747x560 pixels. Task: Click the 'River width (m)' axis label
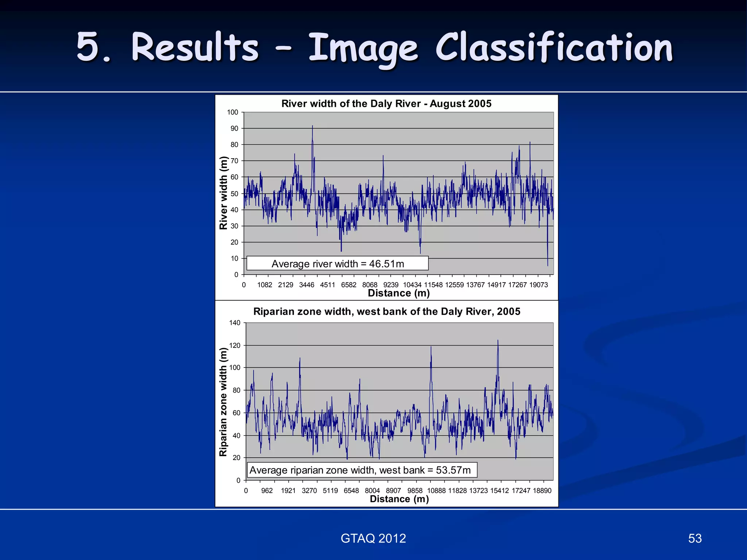(223, 193)
